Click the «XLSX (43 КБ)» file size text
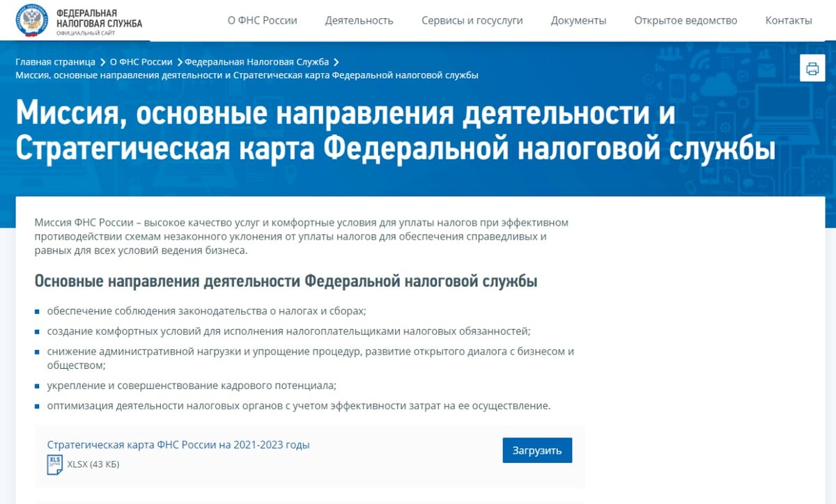Image resolution: width=836 pixels, height=504 pixels. click(x=93, y=464)
